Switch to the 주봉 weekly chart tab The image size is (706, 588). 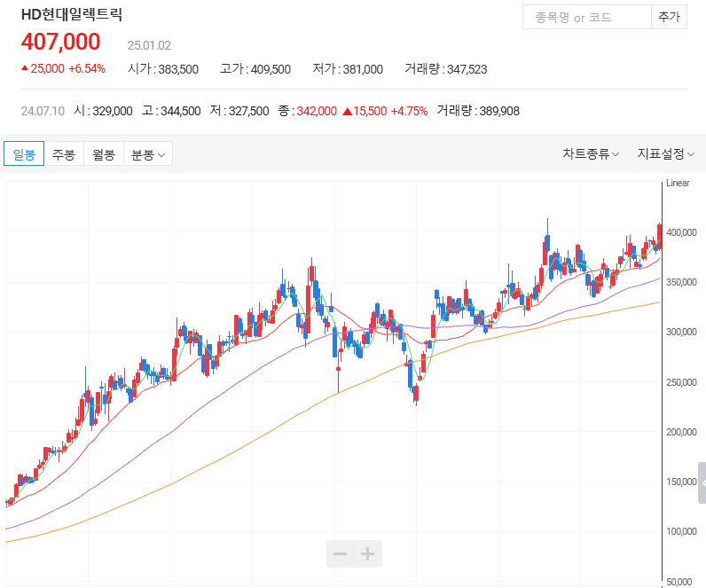64,154
